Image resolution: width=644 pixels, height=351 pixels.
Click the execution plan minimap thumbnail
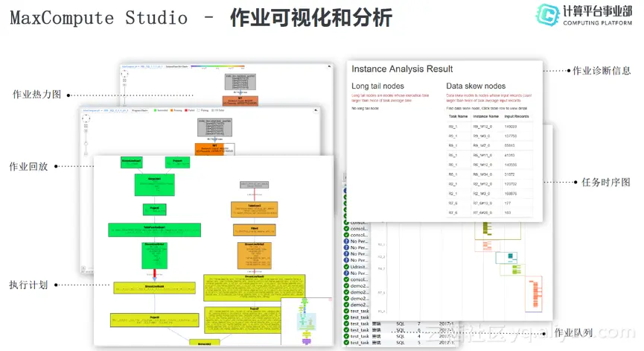[306, 321]
